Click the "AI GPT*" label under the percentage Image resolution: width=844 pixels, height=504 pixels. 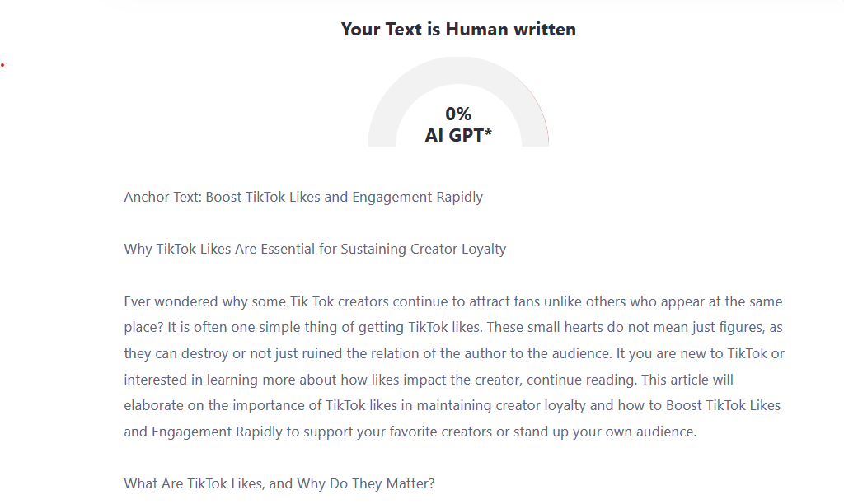tap(458, 136)
